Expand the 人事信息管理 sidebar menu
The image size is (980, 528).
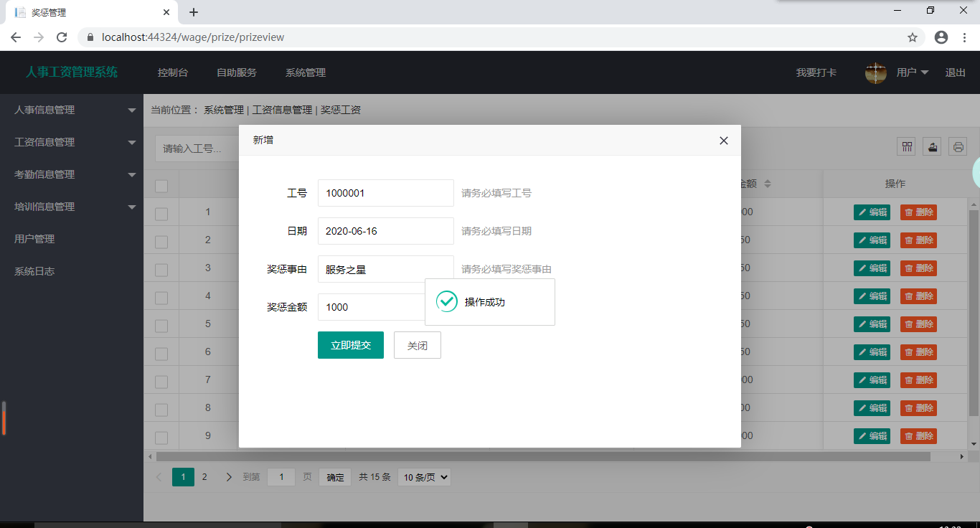(x=72, y=110)
